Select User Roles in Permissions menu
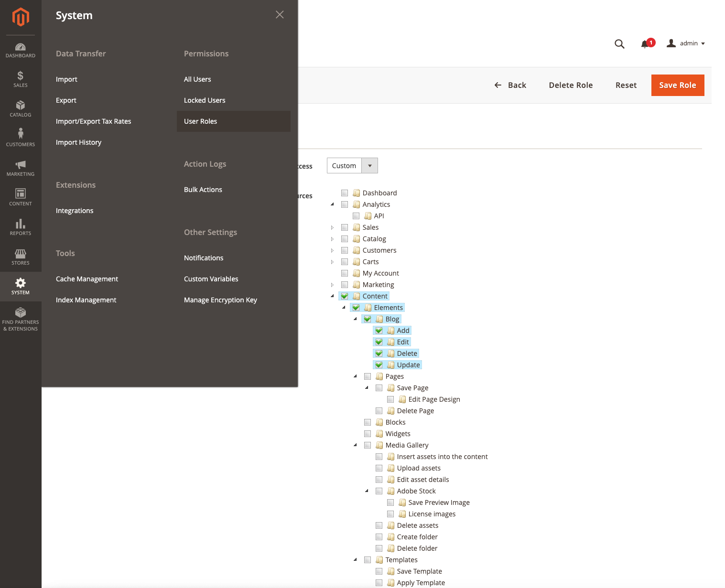725x588 pixels. 201,121
